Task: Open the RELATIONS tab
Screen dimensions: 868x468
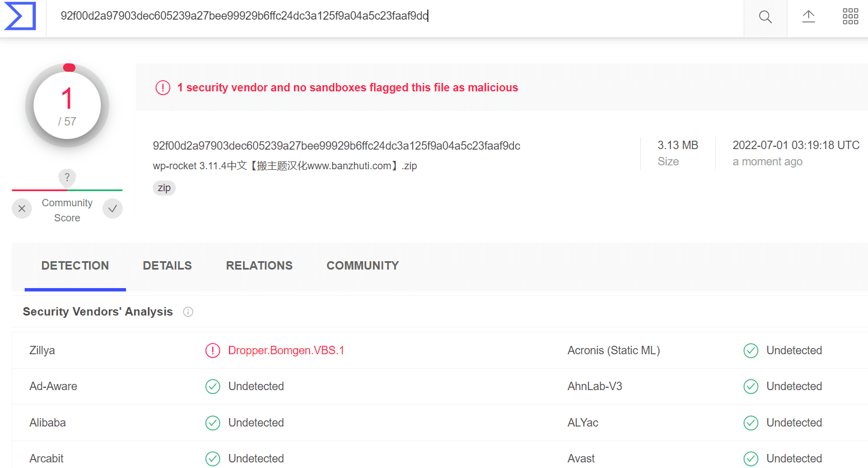Action: (259, 266)
